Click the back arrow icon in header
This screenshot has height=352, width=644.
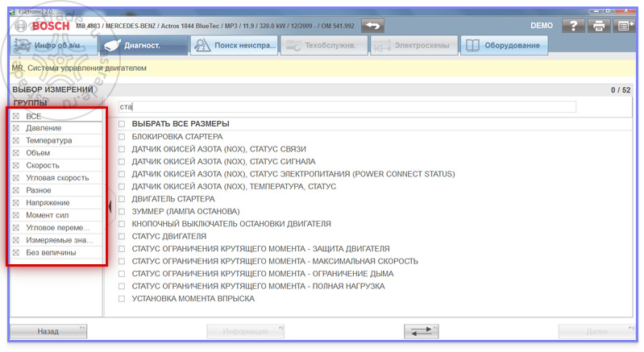(x=372, y=26)
